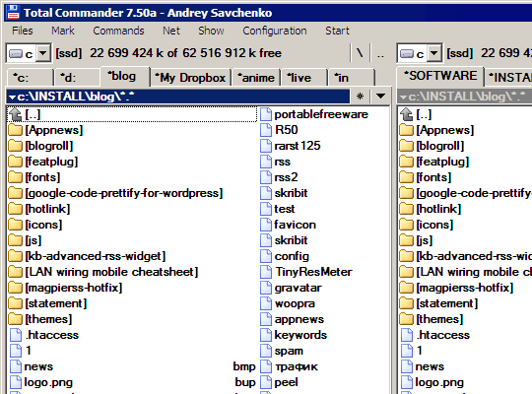This screenshot has width=532, height=394.
Task: Select portablefreeware file icon
Action: click(x=266, y=114)
